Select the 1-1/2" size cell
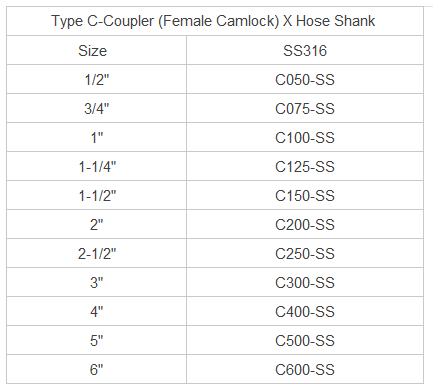Screen dimensions: 433x391 (x=97, y=196)
